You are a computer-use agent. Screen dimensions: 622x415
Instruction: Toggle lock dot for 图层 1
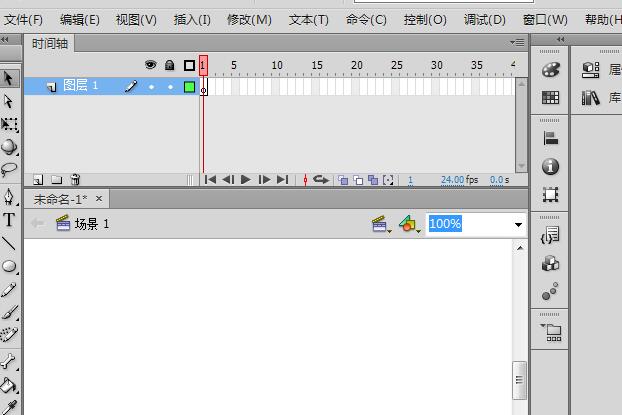pyautogui.click(x=170, y=87)
